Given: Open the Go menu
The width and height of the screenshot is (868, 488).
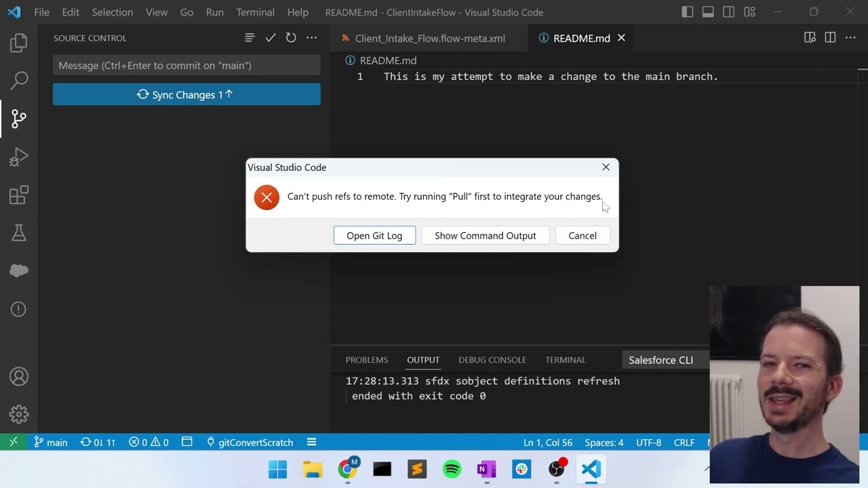Looking at the screenshot, I should point(186,12).
